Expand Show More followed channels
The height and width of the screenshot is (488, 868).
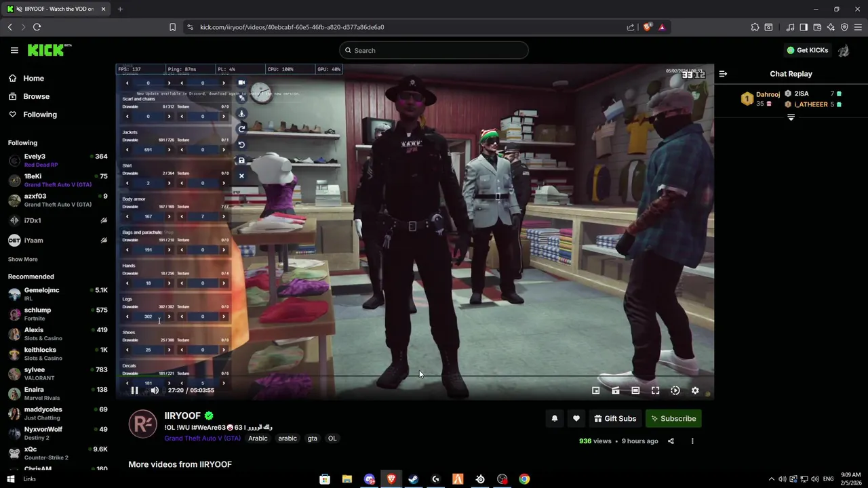(22, 260)
